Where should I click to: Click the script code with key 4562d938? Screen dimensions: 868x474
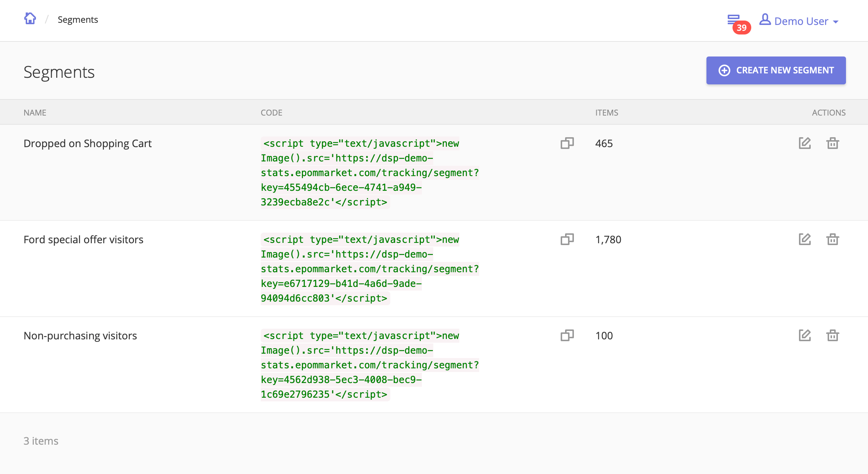[370, 365]
